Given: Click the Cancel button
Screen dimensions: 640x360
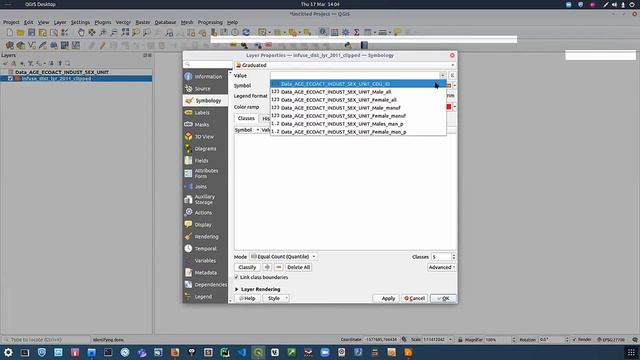Looking at the screenshot, I should click(414, 298).
